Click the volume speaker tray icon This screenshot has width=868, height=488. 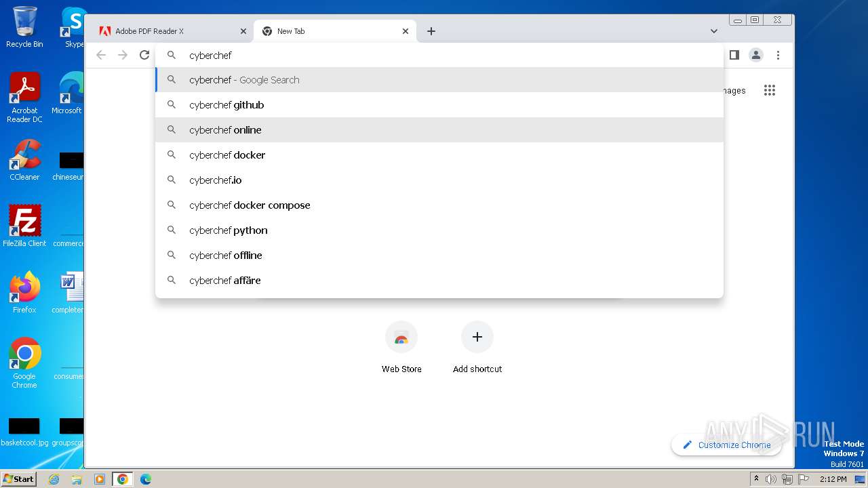coord(771,479)
